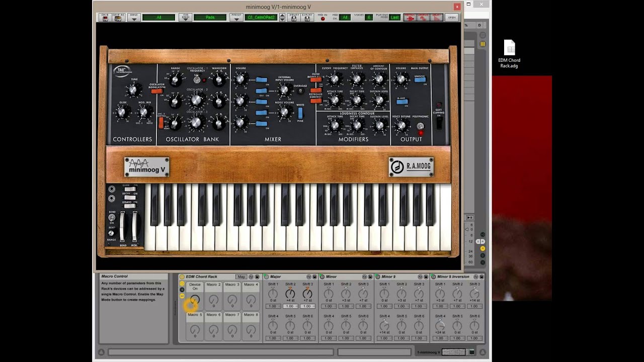Click Major device hot-swap icon
644x362 pixels.
click(x=309, y=277)
